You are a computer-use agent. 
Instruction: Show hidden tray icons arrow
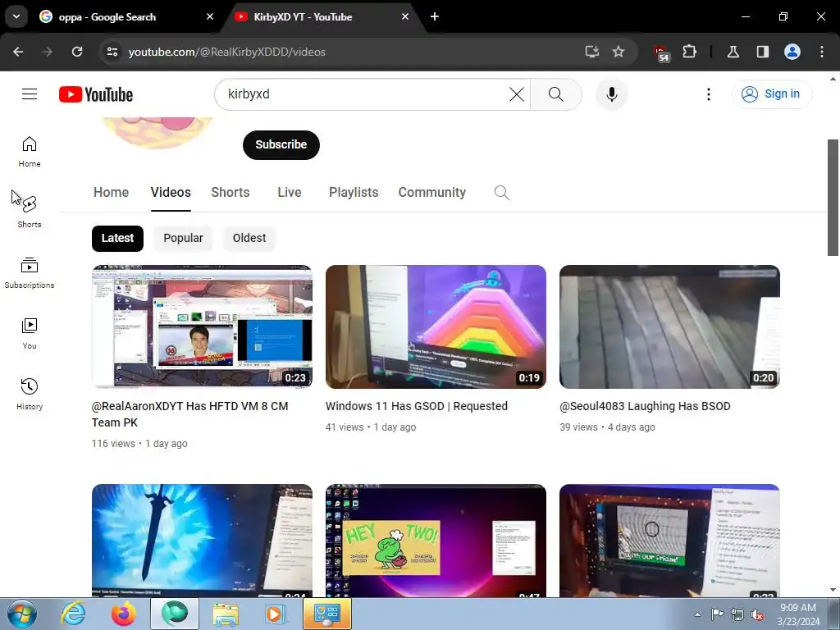click(x=697, y=614)
